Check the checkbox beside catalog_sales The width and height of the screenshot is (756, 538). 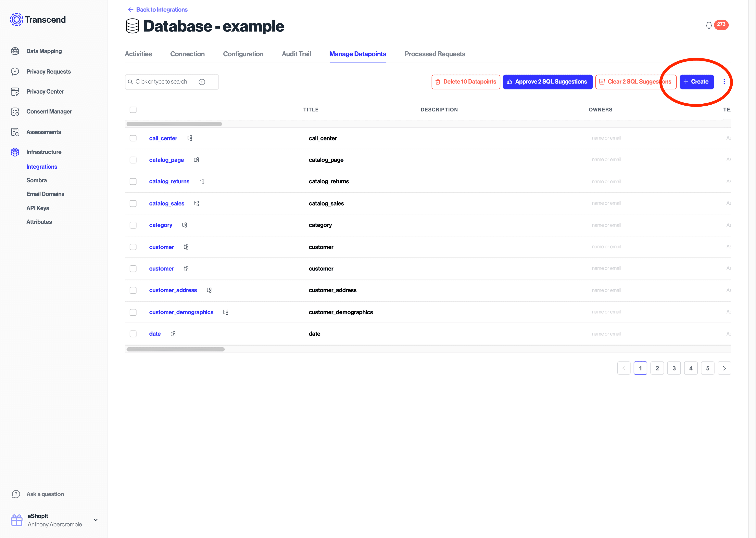[x=133, y=203]
